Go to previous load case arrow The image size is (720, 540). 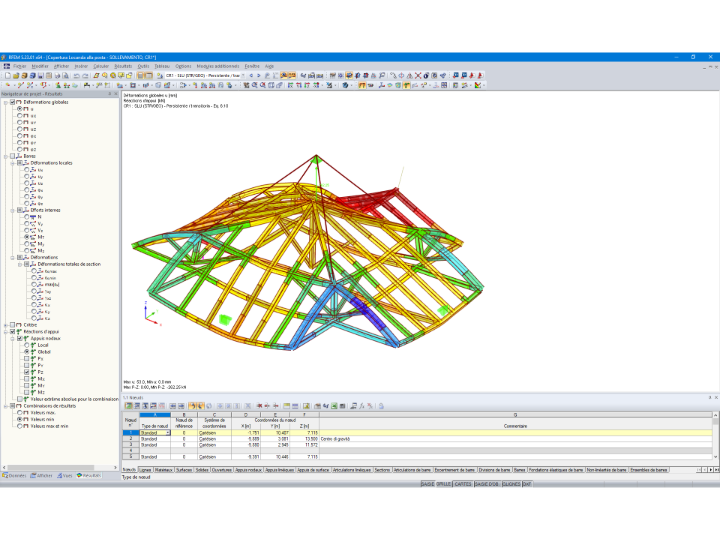click(x=251, y=75)
